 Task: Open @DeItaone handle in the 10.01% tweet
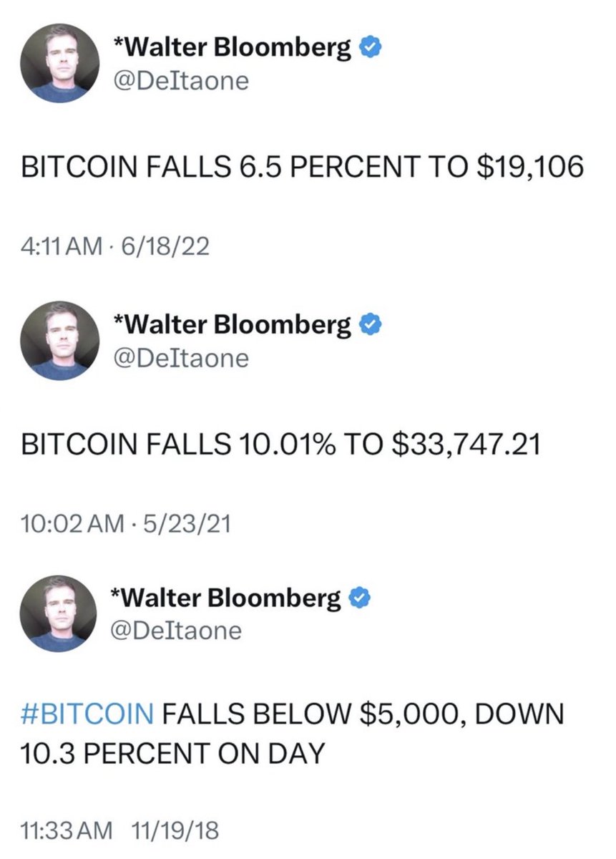tap(182, 357)
